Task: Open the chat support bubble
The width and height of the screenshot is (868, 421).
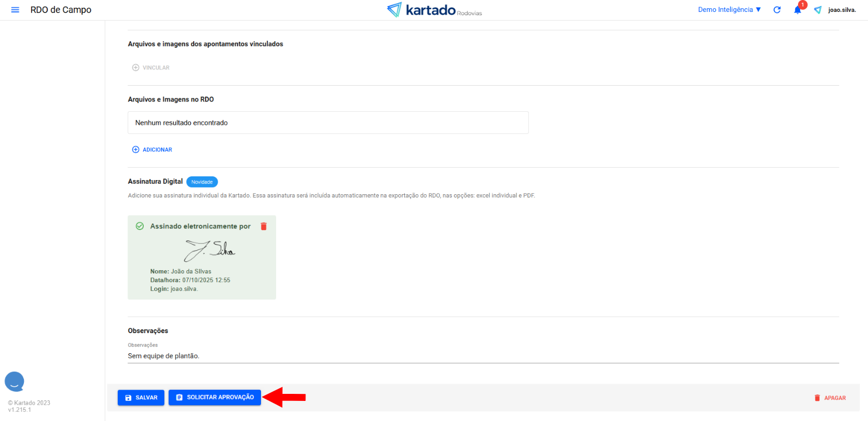Action: [x=15, y=381]
